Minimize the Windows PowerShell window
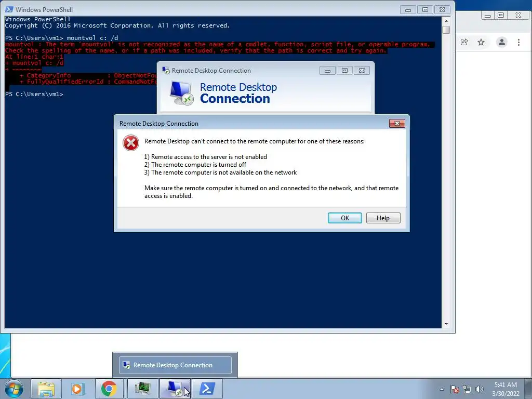The image size is (532, 399). point(408,9)
